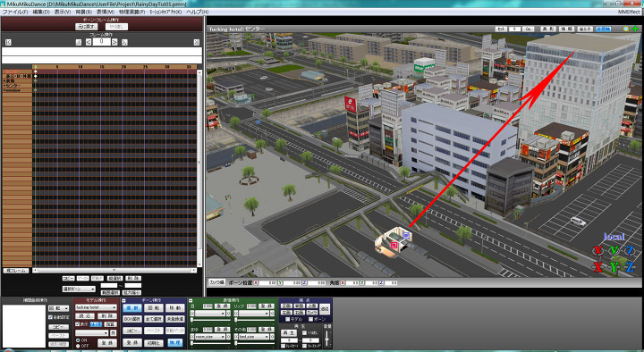Click the lower blue Z move axis handle
The width and height of the screenshot is (644, 352).
coord(630,267)
